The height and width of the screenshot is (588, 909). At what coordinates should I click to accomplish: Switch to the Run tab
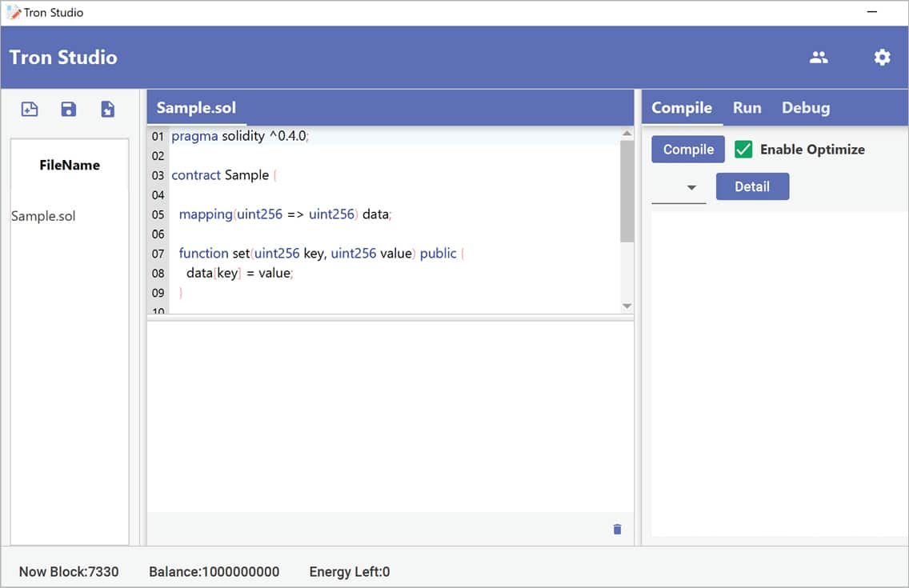(x=747, y=108)
